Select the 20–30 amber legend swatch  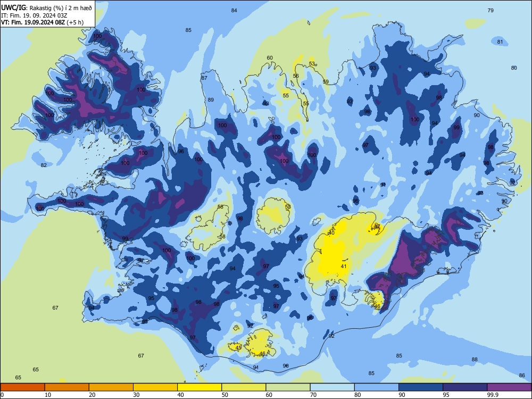coord(111,387)
